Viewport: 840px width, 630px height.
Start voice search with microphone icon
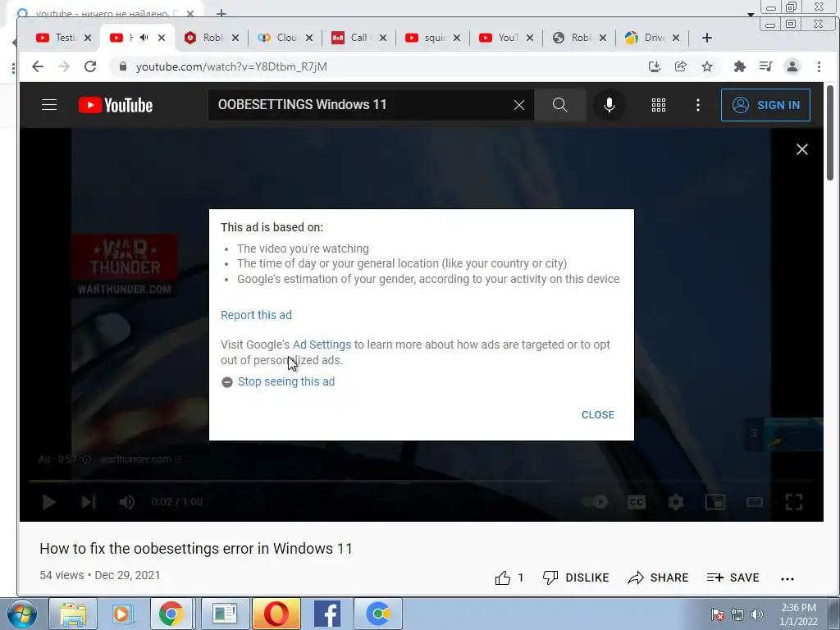coord(609,105)
